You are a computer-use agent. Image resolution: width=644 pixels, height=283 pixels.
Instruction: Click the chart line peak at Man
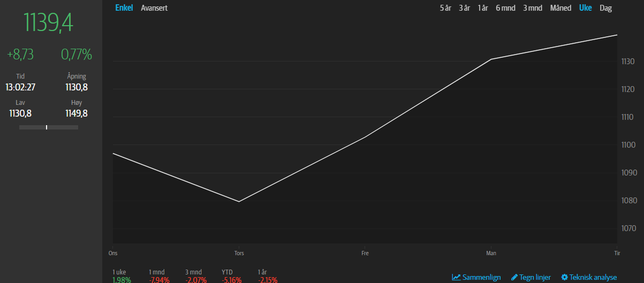tap(491, 59)
